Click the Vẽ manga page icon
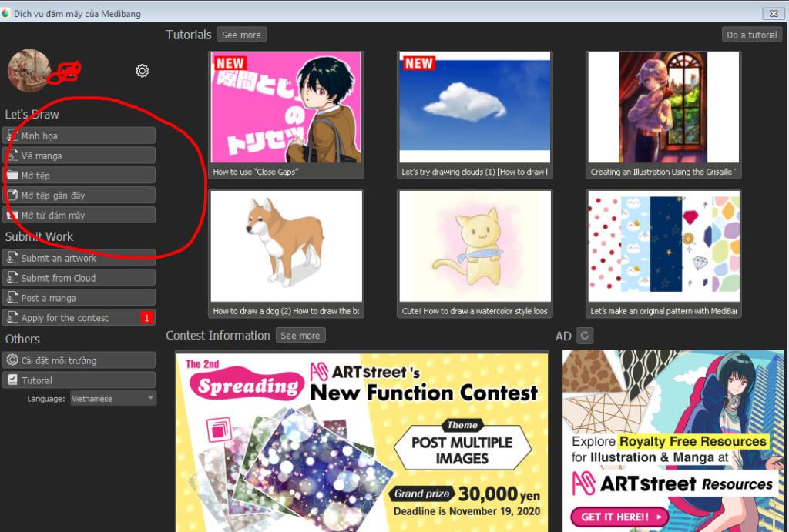 (x=12, y=156)
